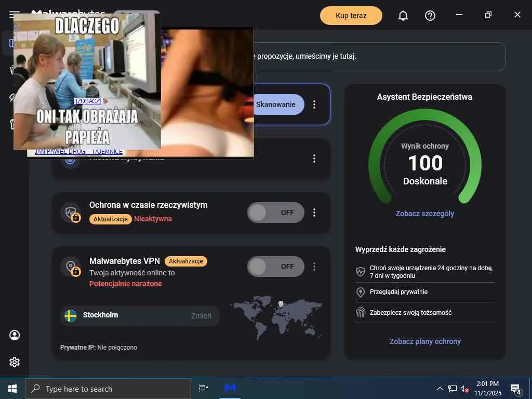Viewport: 532px width, 399px height.
Task: Start a scan with the Skanowanie button
Action: click(x=278, y=104)
